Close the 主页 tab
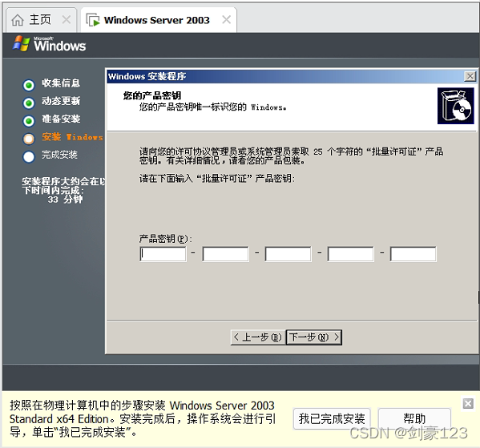480x448 pixels. tap(67, 20)
